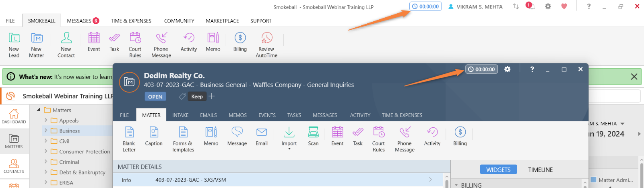The height and width of the screenshot is (188, 644).
Task: Click the Keep tag button
Action: 197,96
